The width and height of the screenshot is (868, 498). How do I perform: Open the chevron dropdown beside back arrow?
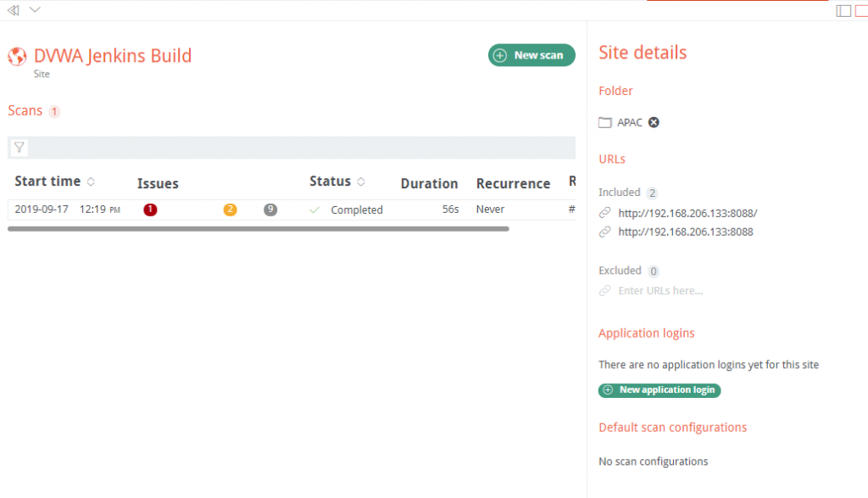point(35,10)
